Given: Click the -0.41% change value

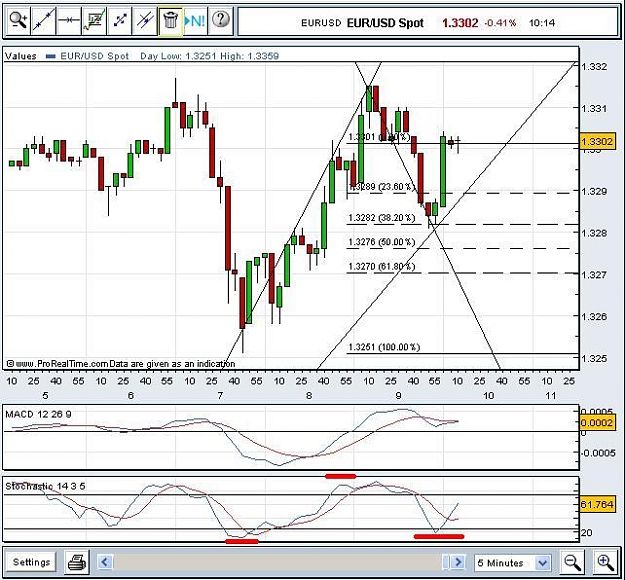Looking at the screenshot, I should 500,23.
